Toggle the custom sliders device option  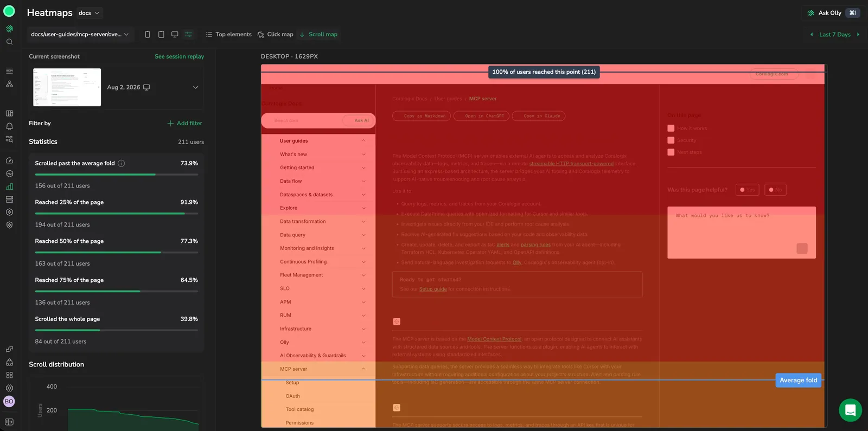pos(188,34)
